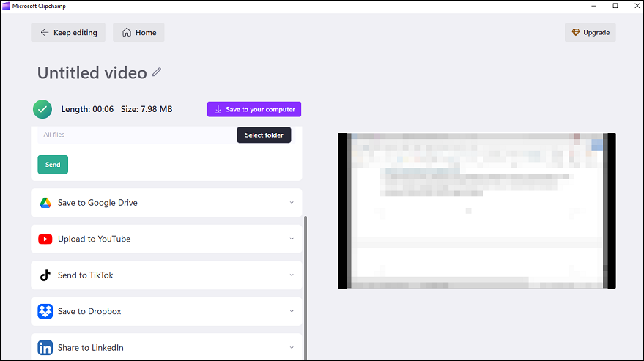The width and height of the screenshot is (644, 361).
Task: Click the green Send button
Action: [x=53, y=165]
